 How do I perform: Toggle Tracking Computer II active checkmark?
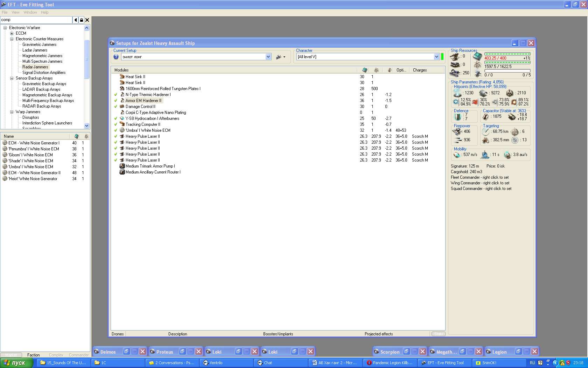click(x=115, y=124)
